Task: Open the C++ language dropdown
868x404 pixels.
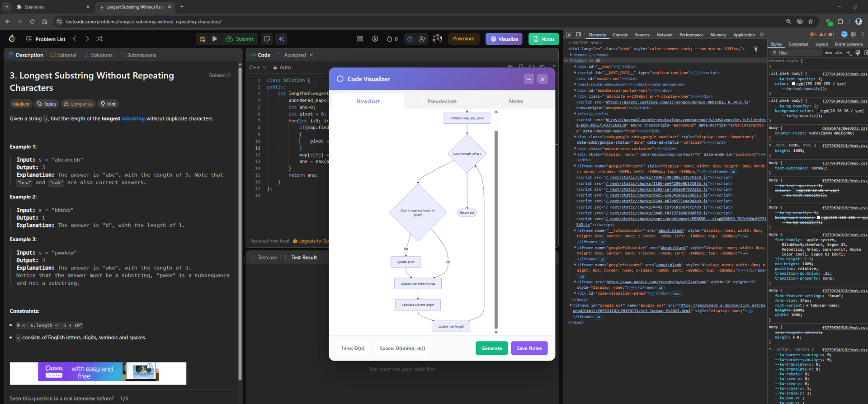Action: (x=258, y=67)
